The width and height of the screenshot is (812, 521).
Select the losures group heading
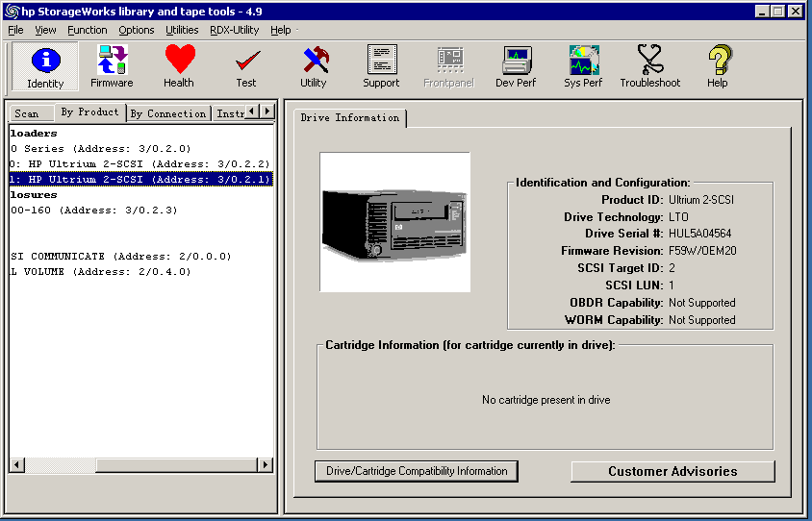34,195
